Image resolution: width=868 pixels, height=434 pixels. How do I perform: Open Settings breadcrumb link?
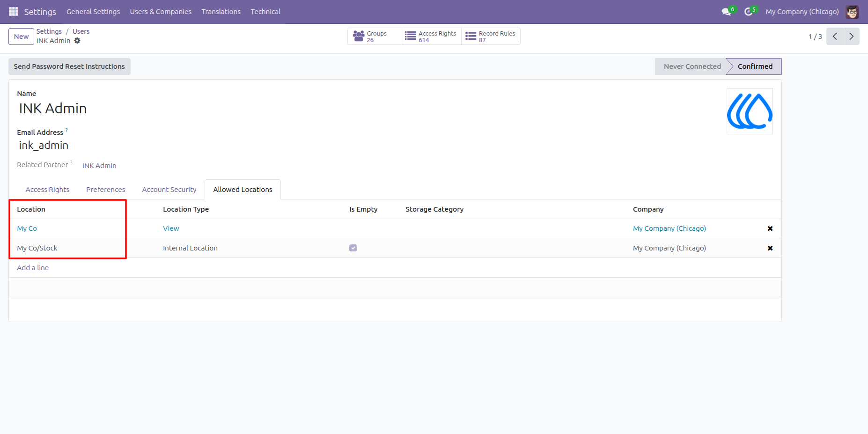click(49, 31)
